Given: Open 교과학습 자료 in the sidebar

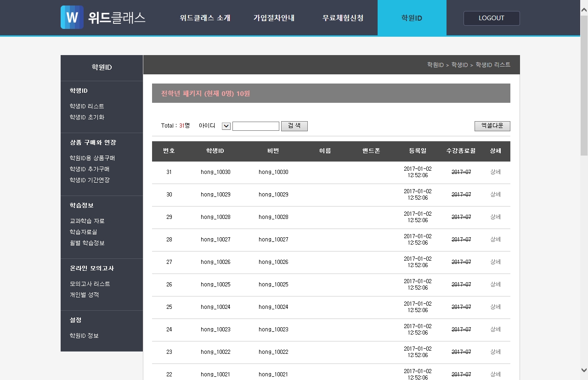Looking at the screenshot, I should point(87,221).
